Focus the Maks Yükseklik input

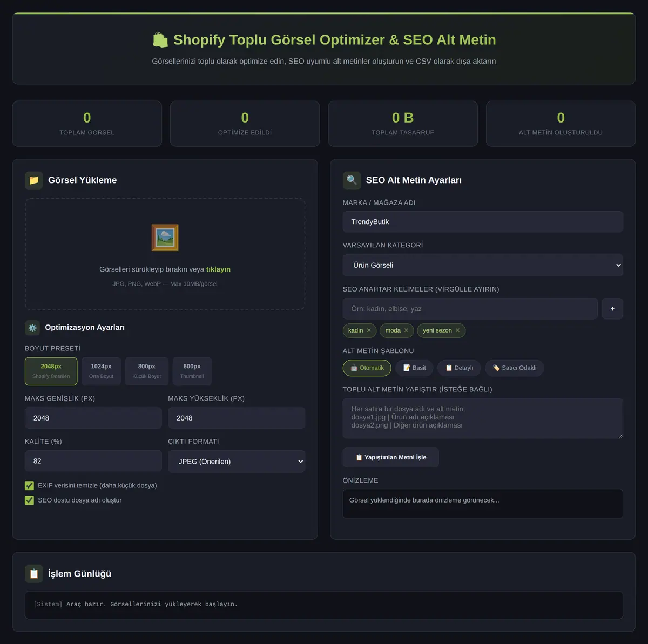pos(237,418)
